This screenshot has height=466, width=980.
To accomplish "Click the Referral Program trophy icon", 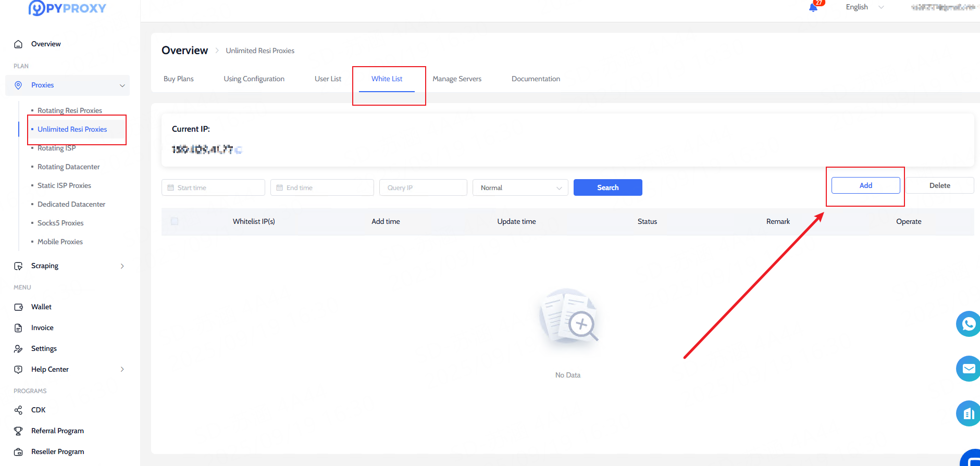I will (x=18, y=431).
